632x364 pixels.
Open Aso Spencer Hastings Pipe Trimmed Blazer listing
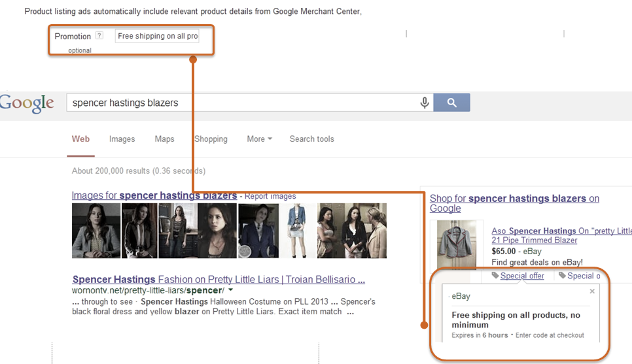[x=561, y=235]
